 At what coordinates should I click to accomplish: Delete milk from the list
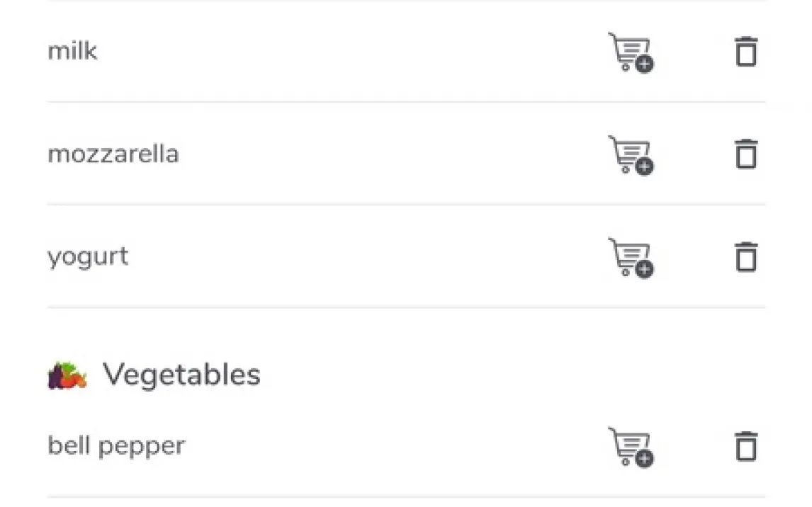745,52
